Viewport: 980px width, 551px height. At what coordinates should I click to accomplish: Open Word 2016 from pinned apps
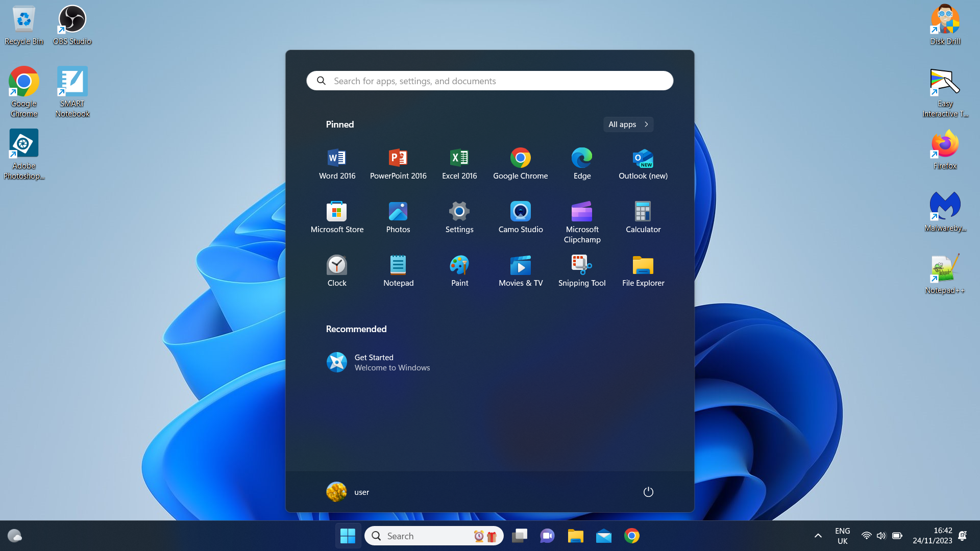337,164
